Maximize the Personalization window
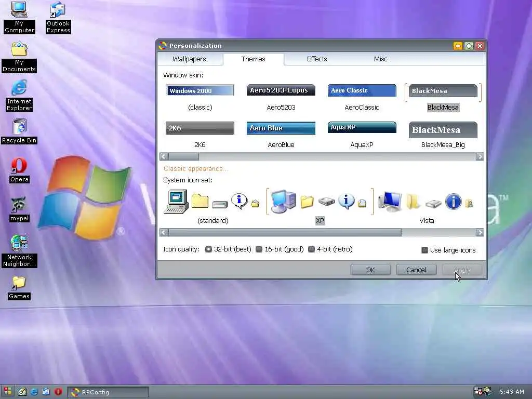The height and width of the screenshot is (399, 532). click(469, 46)
